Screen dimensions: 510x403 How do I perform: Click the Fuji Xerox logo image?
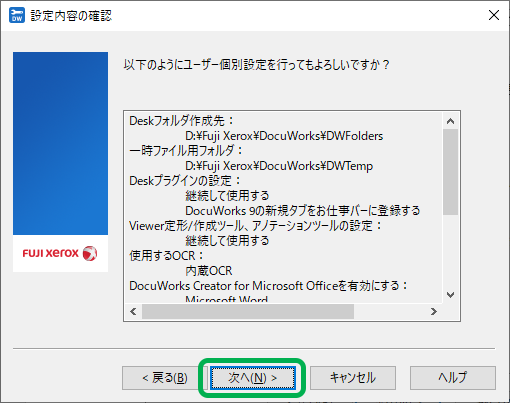(x=60, y=253)
